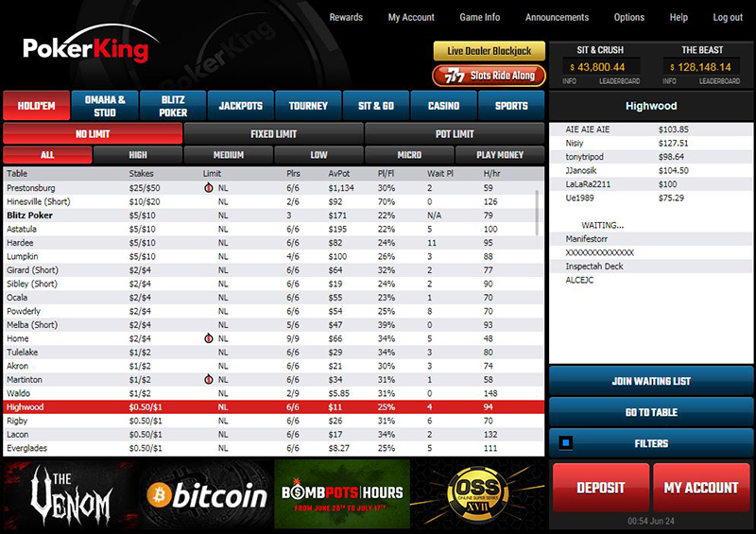Select the Medium stakes filter
The height and width of the screenshot is (534, 756).
(x=229, y=155)
